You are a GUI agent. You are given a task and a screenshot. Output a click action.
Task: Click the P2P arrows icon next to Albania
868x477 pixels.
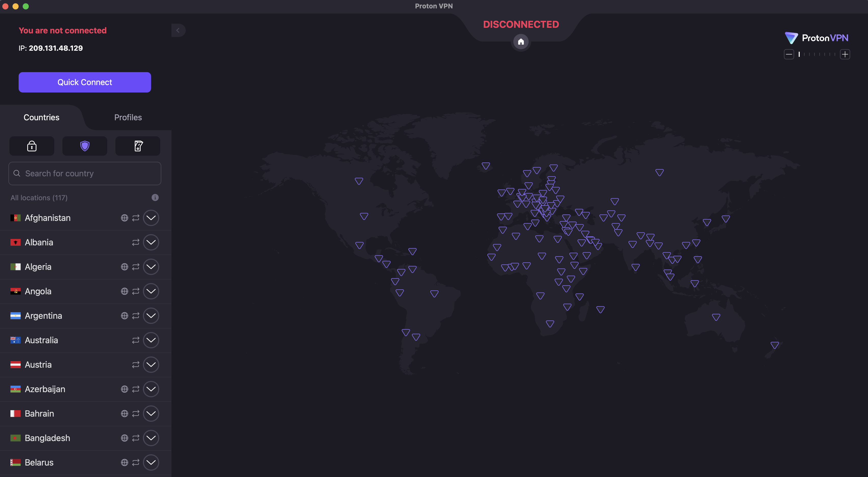point(136,242)
